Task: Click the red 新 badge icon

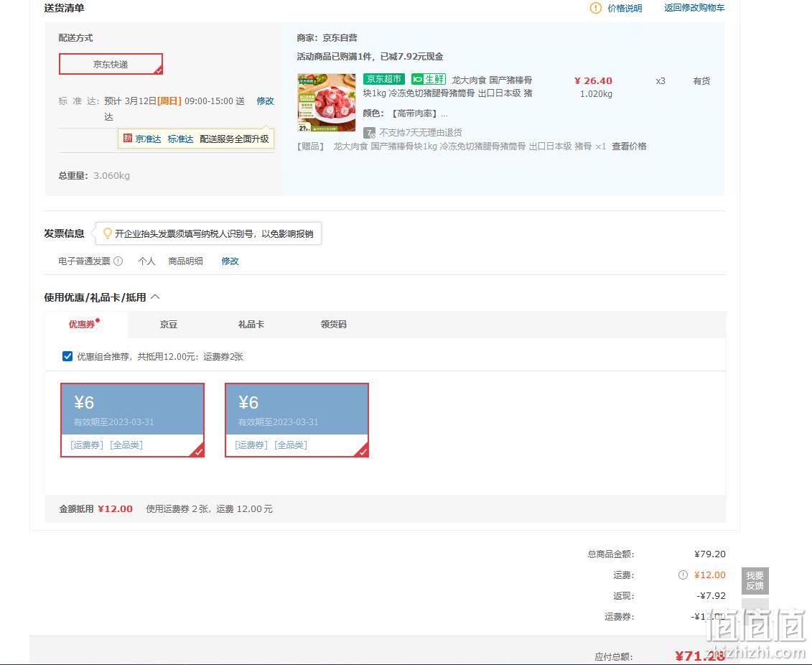Action: tap(127, 139)
